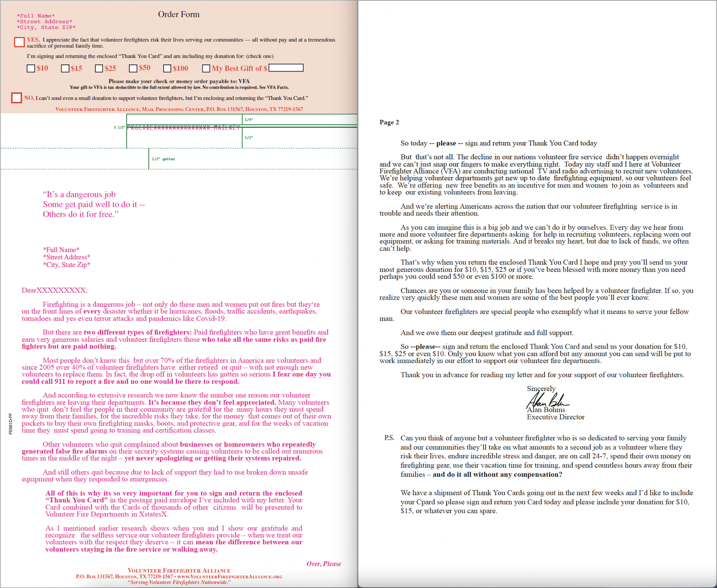
Task: Select the $25 donation checkbox
Action: 99,69
